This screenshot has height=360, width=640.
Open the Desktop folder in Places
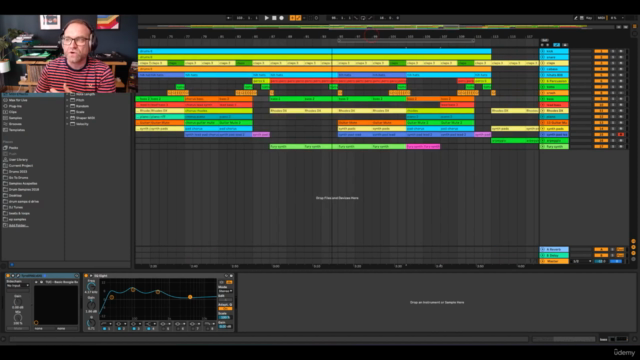click(x=15, y=196)
